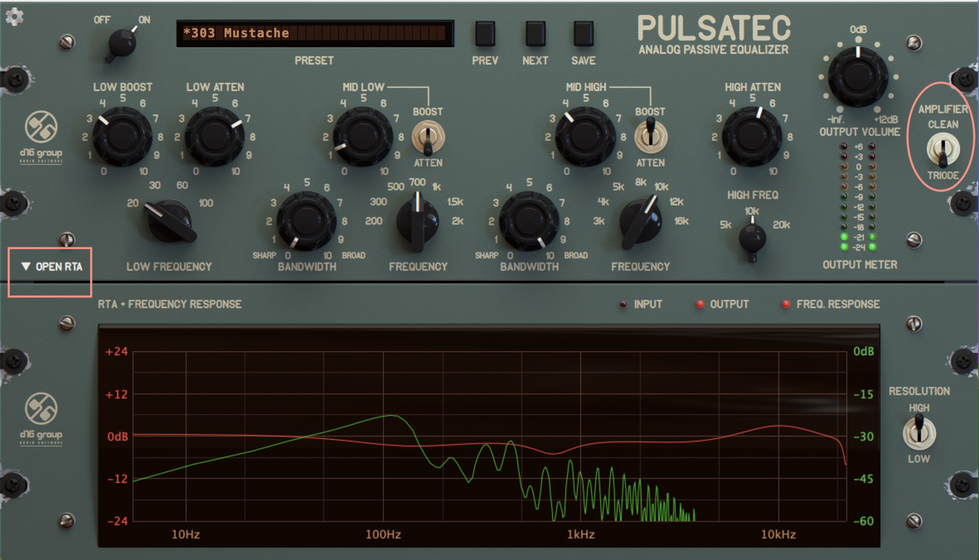Click the Mid Low bandwidth knob
Image resolution: width=979 pixels, height=560 pixels.
[306, 220]
